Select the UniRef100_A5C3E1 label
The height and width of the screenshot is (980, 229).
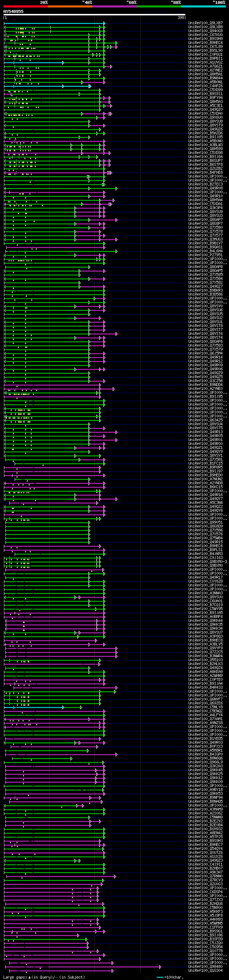[205, 106]
